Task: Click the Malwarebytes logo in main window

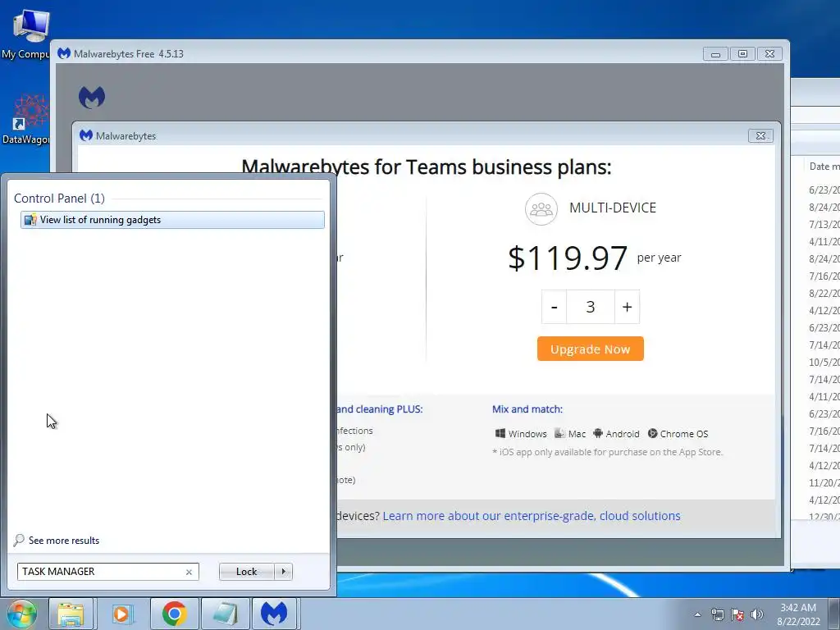Action: (x=92, y=98)
